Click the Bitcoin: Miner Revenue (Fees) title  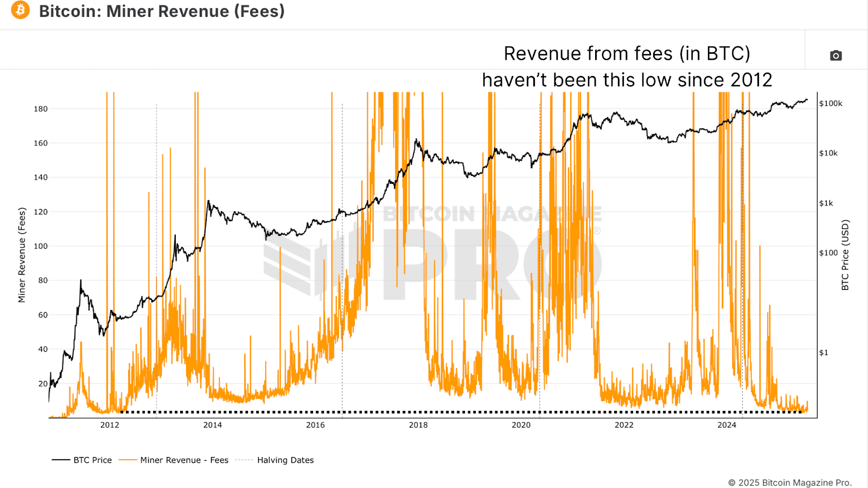click(162, 11)
